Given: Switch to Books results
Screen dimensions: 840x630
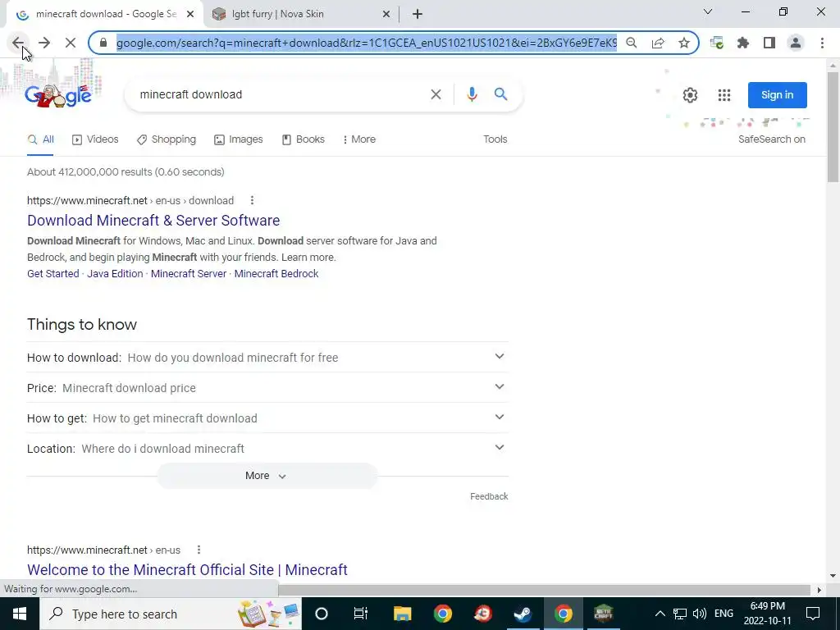Looking at the screenshot, I should 304,139.
